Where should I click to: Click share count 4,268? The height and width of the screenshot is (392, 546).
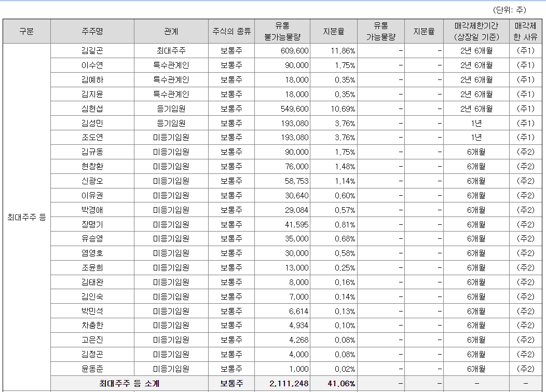[x=299, y=340]
